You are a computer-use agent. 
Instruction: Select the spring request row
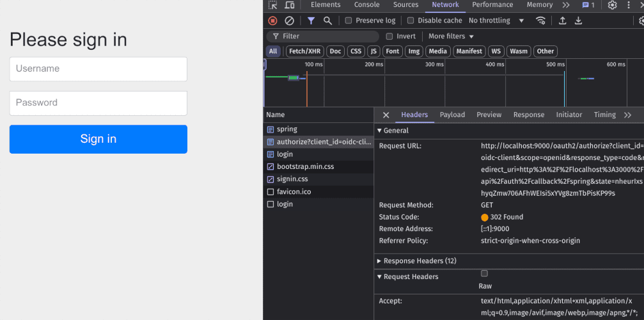(x=318, y=129)
